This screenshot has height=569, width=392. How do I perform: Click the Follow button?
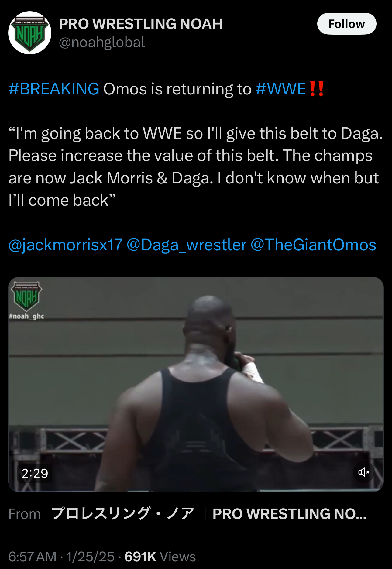click(347, 24)
